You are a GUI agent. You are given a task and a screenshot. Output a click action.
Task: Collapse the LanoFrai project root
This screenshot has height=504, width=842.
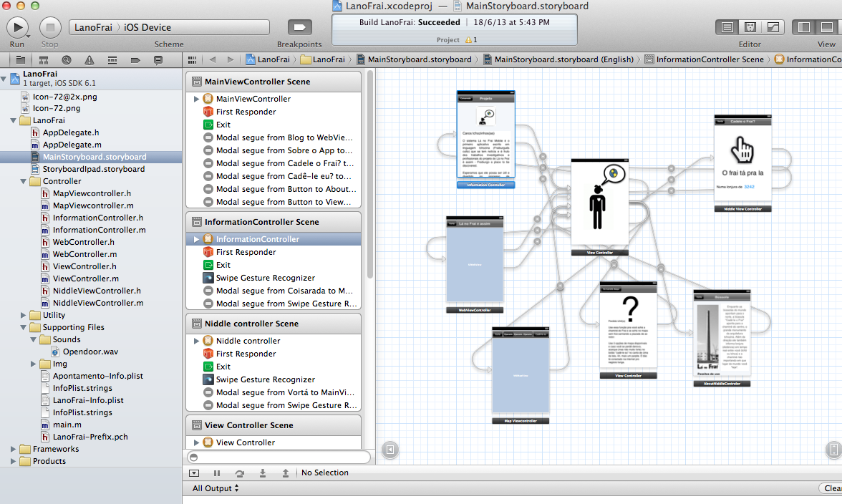[4, 78]
